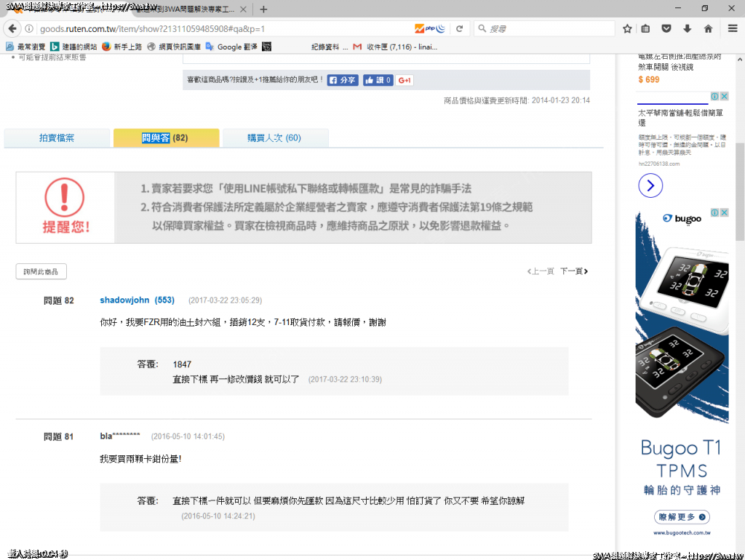This screenshot has width=745, height=560.
Task: Save page to Pocket icon
Action: pyautogui.click(x=666, y=29)
